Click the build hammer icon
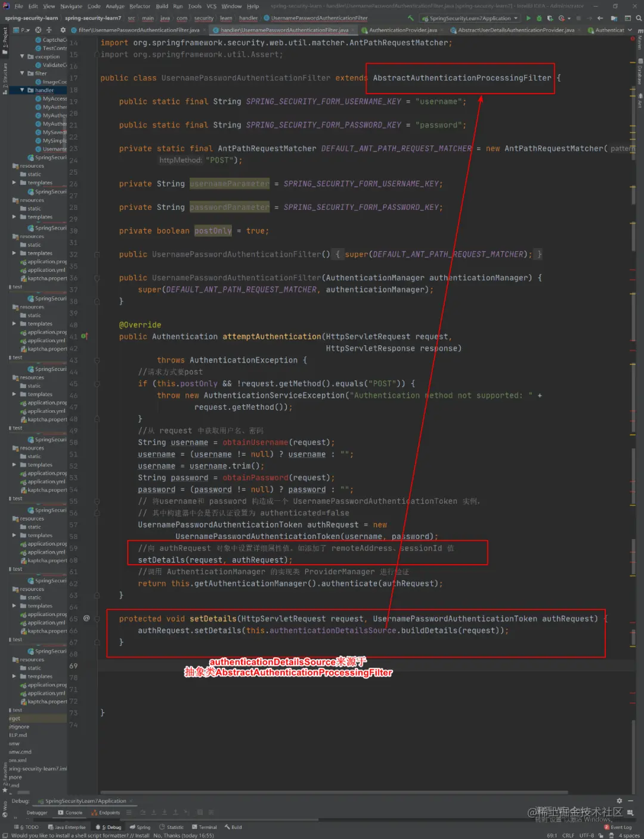This screenshot has height=839, width=644. pos(411,18)
